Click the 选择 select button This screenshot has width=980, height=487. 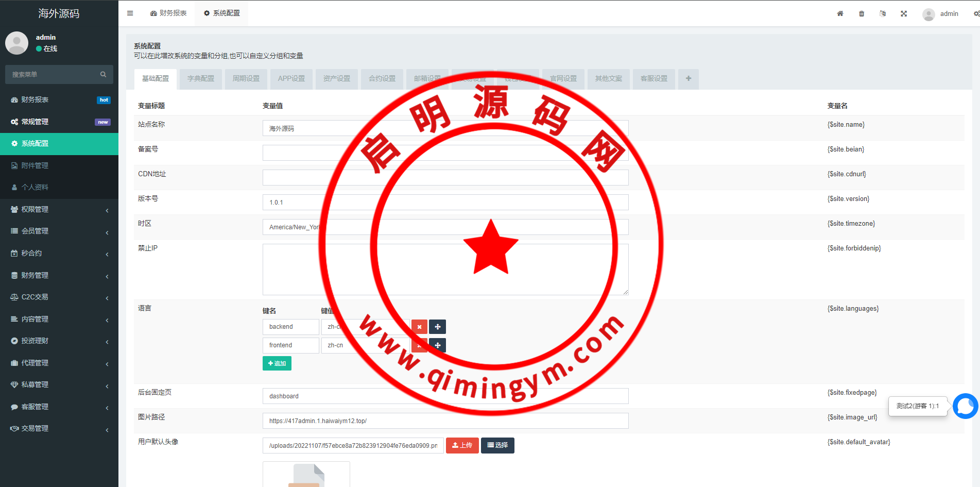497,445
